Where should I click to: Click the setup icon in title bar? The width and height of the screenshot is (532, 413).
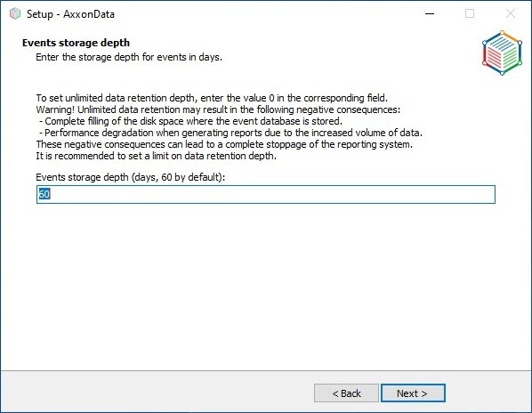point(15,14)
